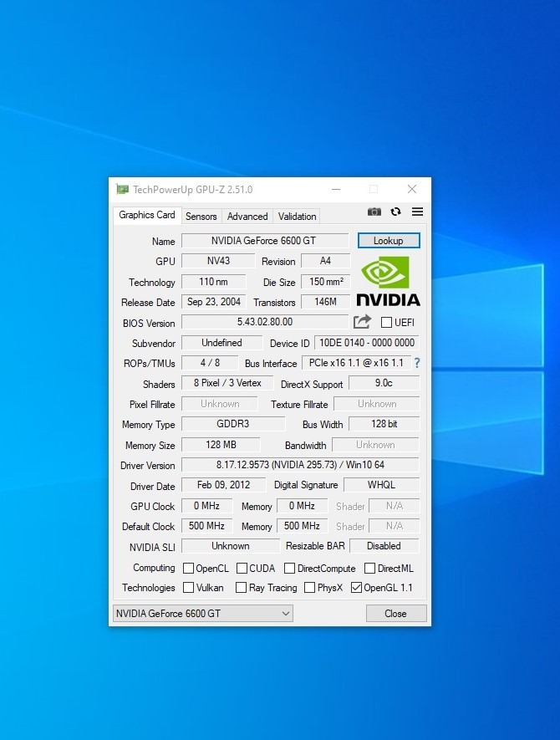Toggle the OpenCL checkbox
The width and height of the screenshot is (560, 740).
point(188,568)
